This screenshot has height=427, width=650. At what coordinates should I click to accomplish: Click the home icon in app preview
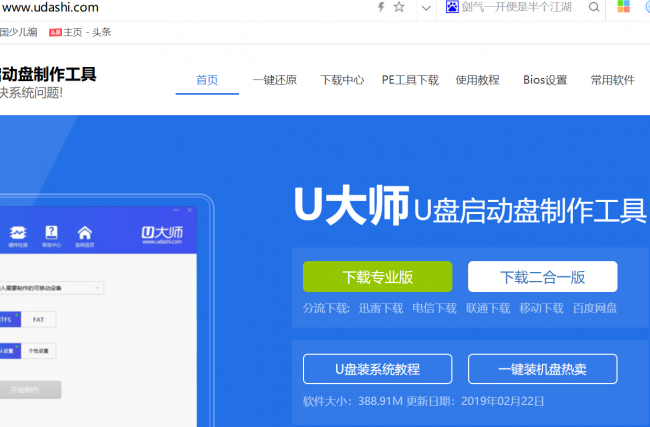(85, 237)
